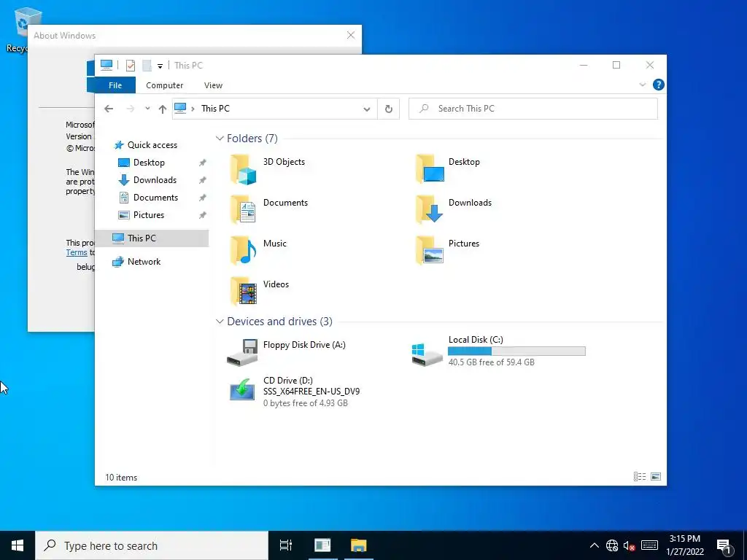Expand the ribbon with the chevron
Image resolution: width=747 pixels, height=560 pixels.
(642, 85)
